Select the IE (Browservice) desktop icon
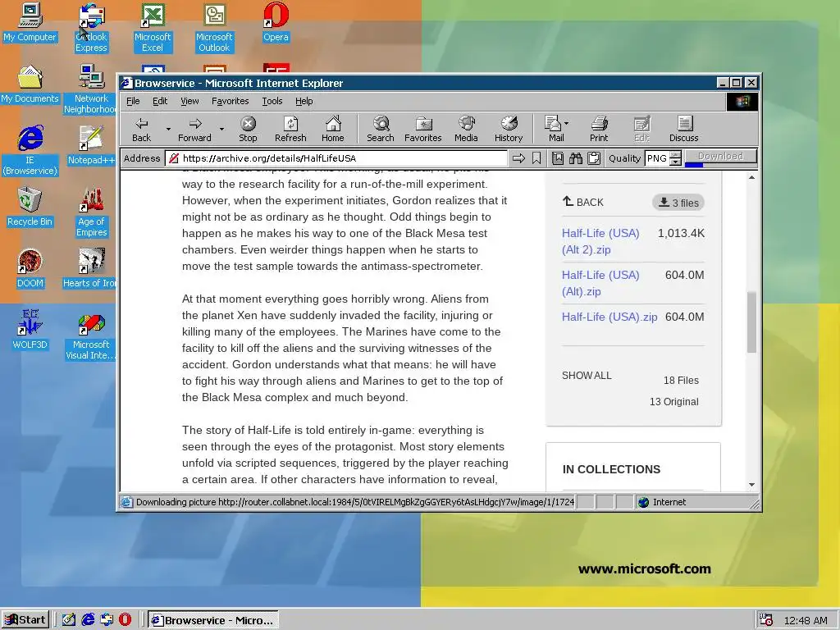Image resolution: width=840 pixels, height=630 pixels. 30,151
